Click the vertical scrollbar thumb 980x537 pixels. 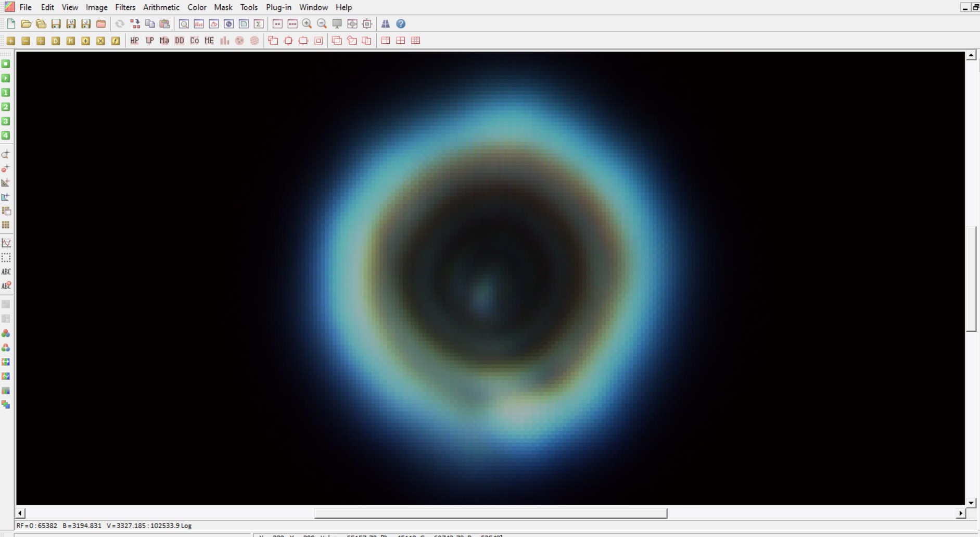pos(971,279)
